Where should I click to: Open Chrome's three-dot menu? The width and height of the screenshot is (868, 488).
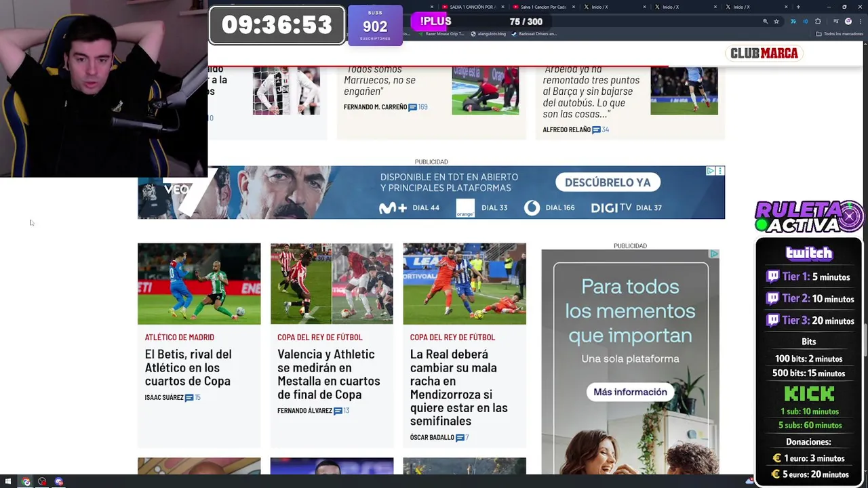tap(861, 21)
